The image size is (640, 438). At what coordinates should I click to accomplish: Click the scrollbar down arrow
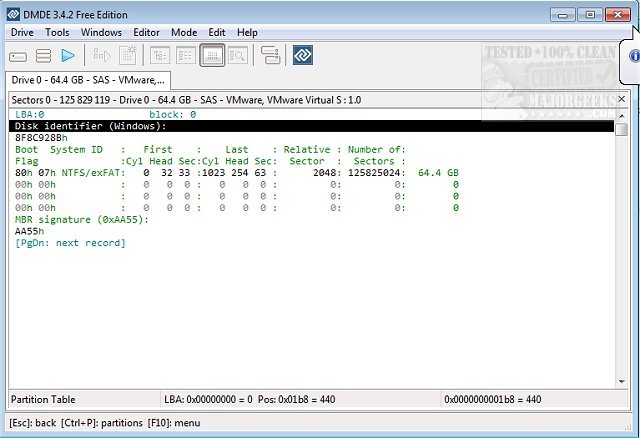point(622,382)
